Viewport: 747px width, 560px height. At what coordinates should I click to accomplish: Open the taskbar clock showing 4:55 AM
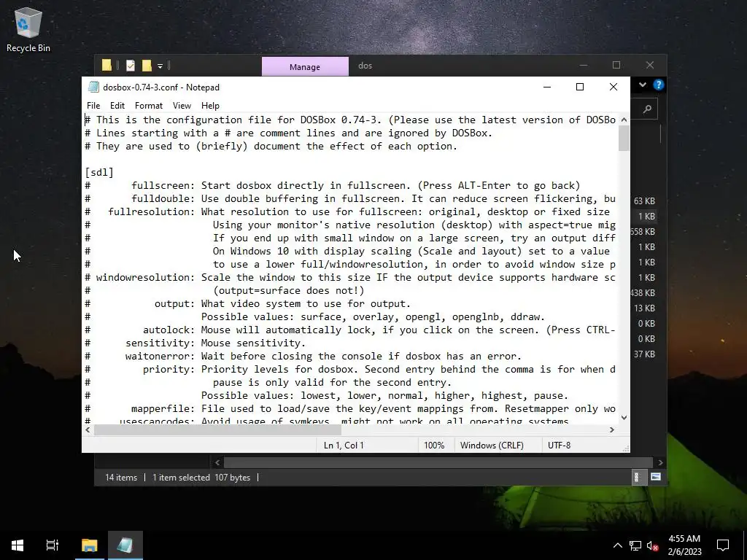tap(684, 545)
